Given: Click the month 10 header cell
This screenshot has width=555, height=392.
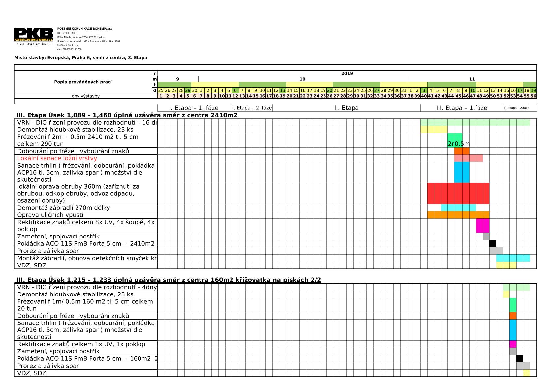Looking at the screenshot, I should click(302, 79).
